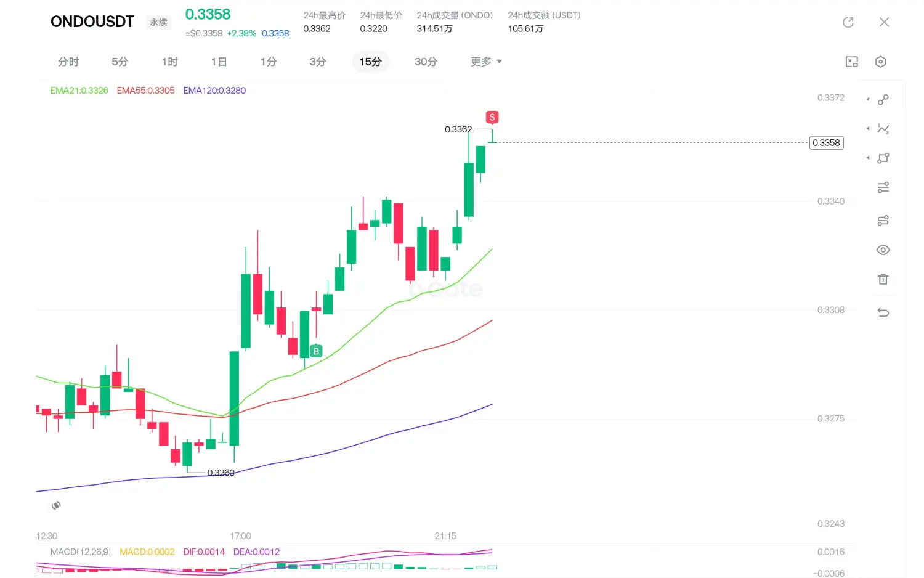Click the red S sell marker
The height and width of the screenshot is (578, 924).
pyautogui.click(x=492, y=117)
